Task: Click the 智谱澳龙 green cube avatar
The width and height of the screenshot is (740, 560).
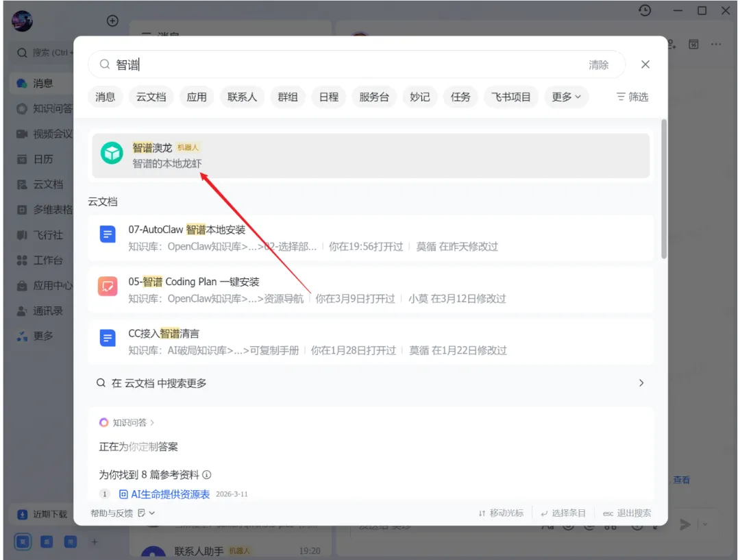Action: click(112, 153)
